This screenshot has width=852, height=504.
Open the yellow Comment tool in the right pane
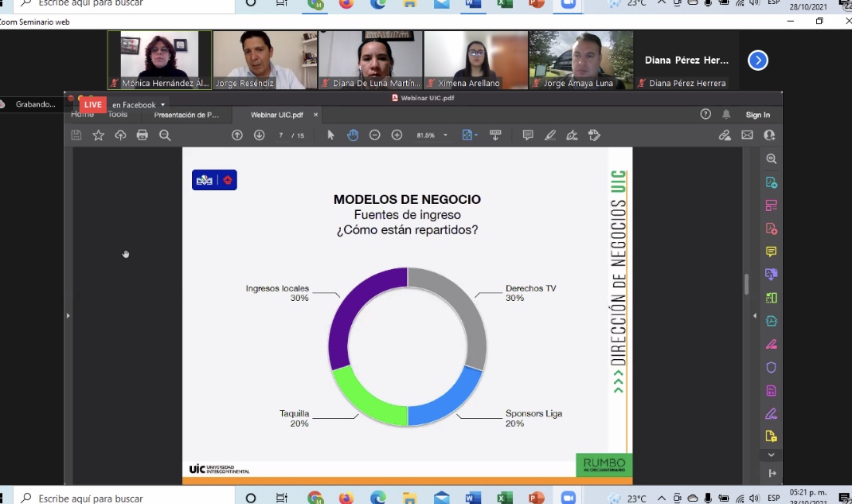point(771,252)
